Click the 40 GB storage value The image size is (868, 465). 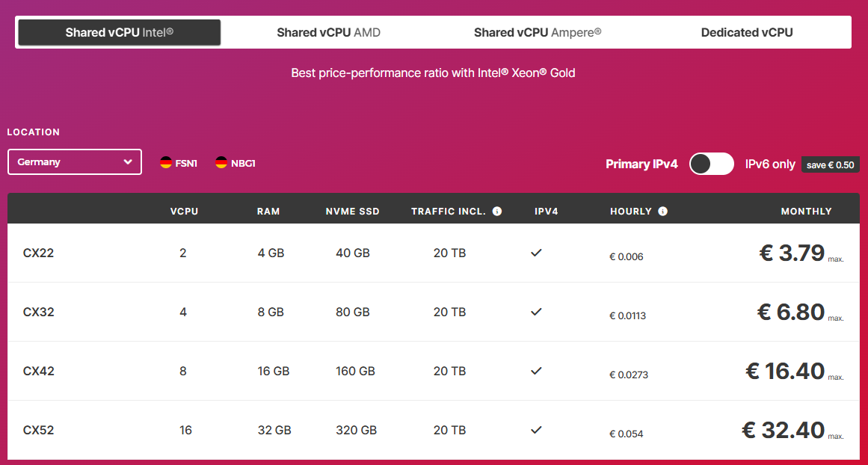click(x=353, y=253)
